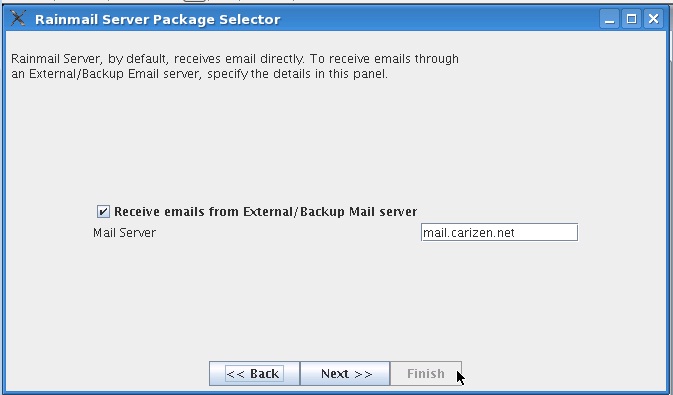Uncheck Receive emails from External/Backup checkbox

(x=103, y=211)
